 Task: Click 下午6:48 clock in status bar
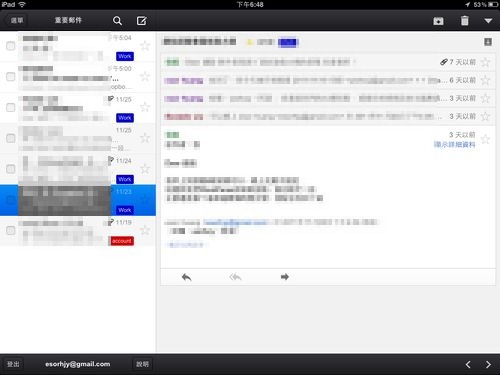point(250,4)
